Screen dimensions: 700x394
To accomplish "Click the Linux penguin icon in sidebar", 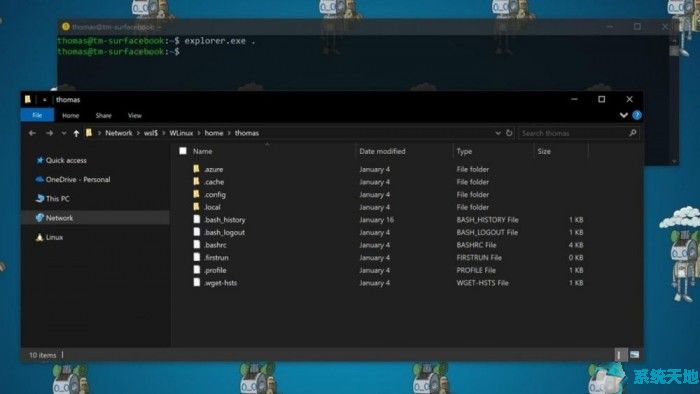I will click(39, 237).
